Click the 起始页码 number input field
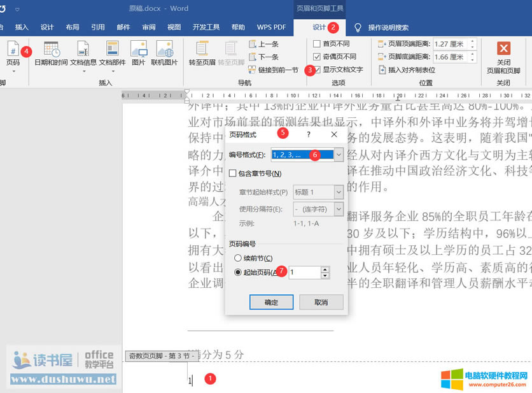Image resolution: width=532 pixels, height=393 pixels. (x=304, y=273)
